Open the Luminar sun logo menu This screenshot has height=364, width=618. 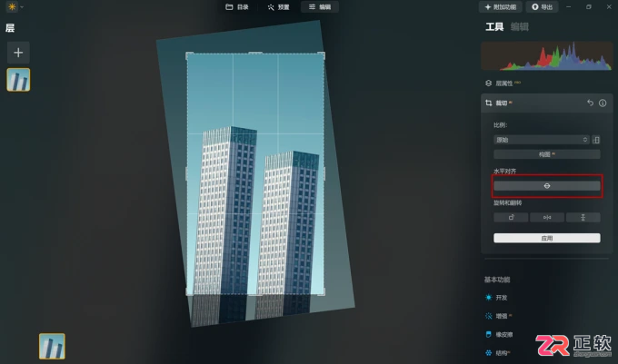point(12,6)
